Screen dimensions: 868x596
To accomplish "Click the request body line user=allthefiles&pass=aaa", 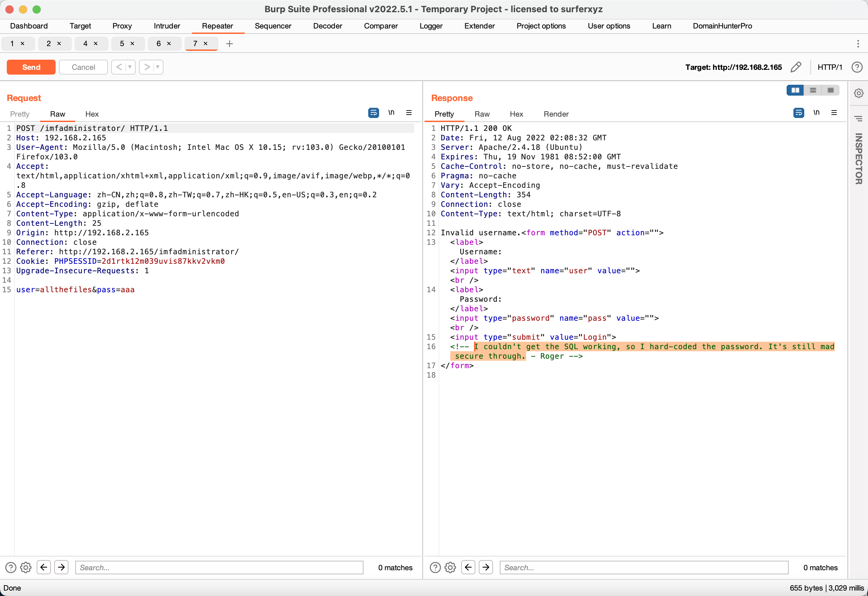I will (x=76, y=290).
